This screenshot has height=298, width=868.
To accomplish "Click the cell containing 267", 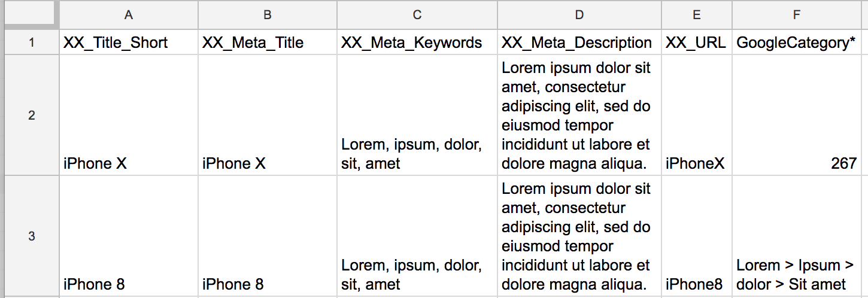I will (x=796, y=115).
